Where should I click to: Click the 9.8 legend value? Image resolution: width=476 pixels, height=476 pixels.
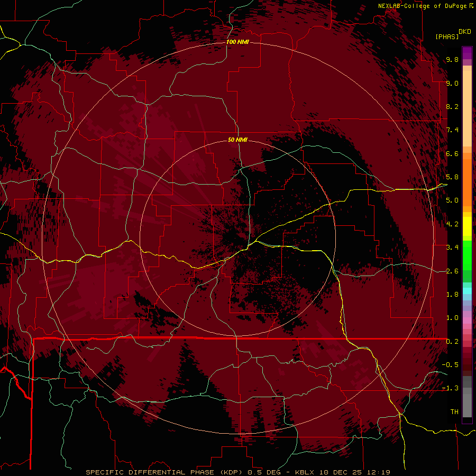pyautogui.click(x=452, y=60)
